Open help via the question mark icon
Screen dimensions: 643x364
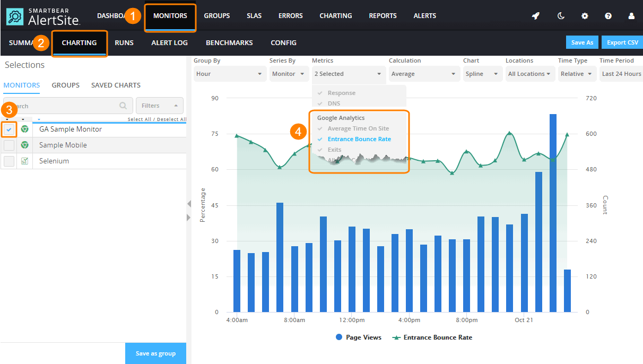pos(608,16)
